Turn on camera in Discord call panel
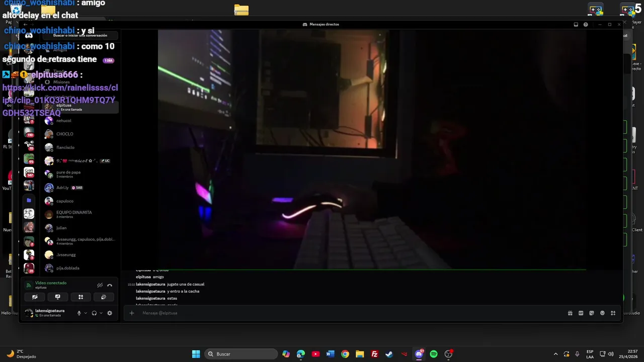The width and height of the screenshot is (644, 362). pyautogui.click(x=35, y=297)
